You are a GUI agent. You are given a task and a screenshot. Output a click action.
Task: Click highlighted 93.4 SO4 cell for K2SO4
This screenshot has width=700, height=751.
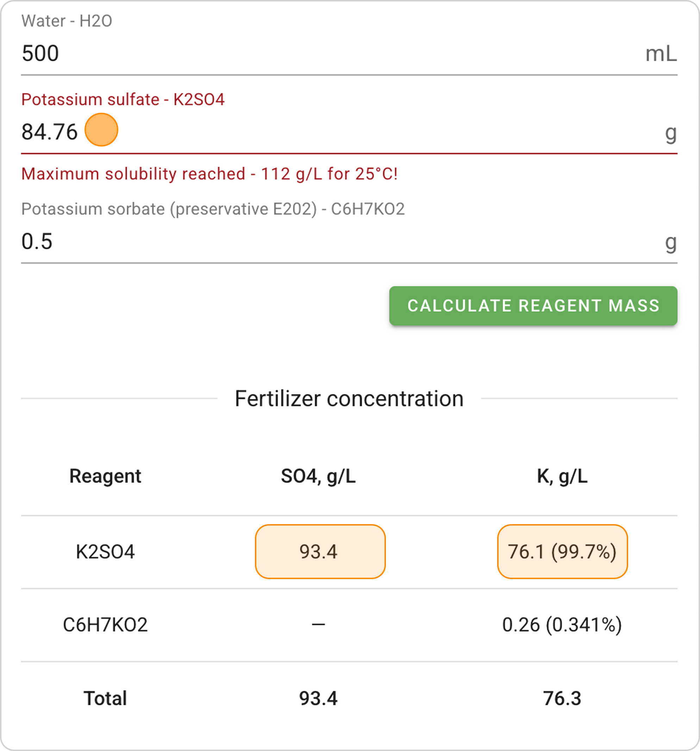[x=320, y=552]
